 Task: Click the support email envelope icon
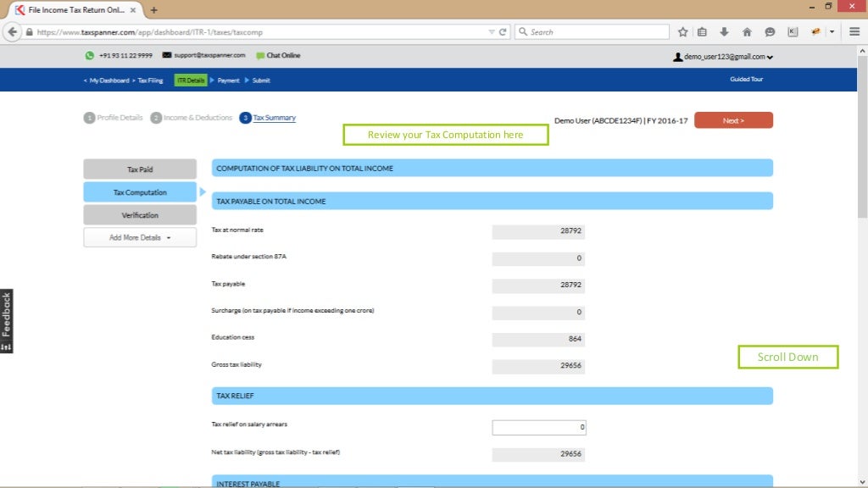167,55
